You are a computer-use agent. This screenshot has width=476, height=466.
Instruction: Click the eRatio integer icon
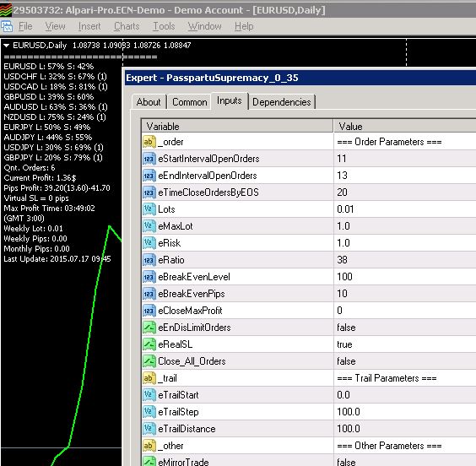(x=149, y=260)
